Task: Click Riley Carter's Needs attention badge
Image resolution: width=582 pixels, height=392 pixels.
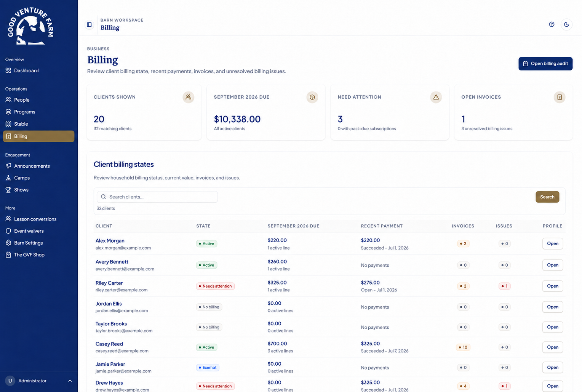Action: (x=215, y=286)
